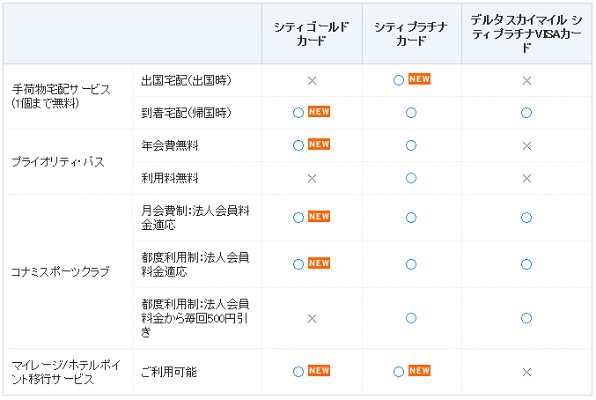Select デルタ スカイマイル VISAカード header
The image size is (596, 400).
point(526,34)
